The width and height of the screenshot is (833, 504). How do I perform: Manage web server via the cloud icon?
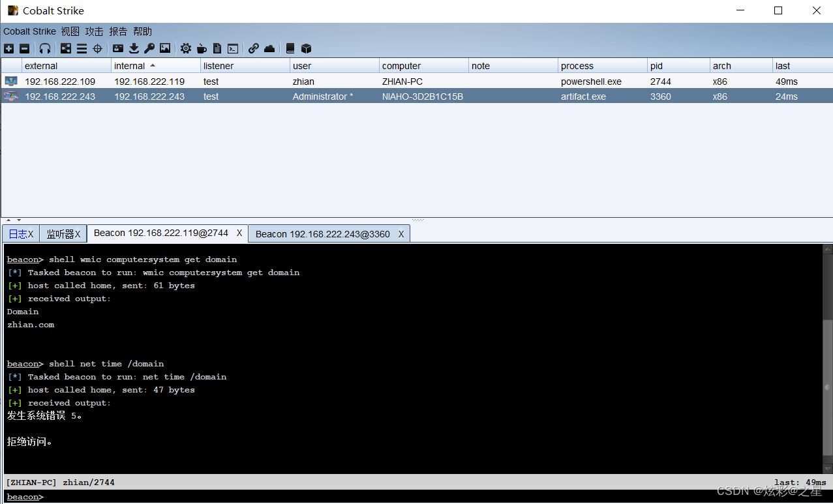[269, 48]
